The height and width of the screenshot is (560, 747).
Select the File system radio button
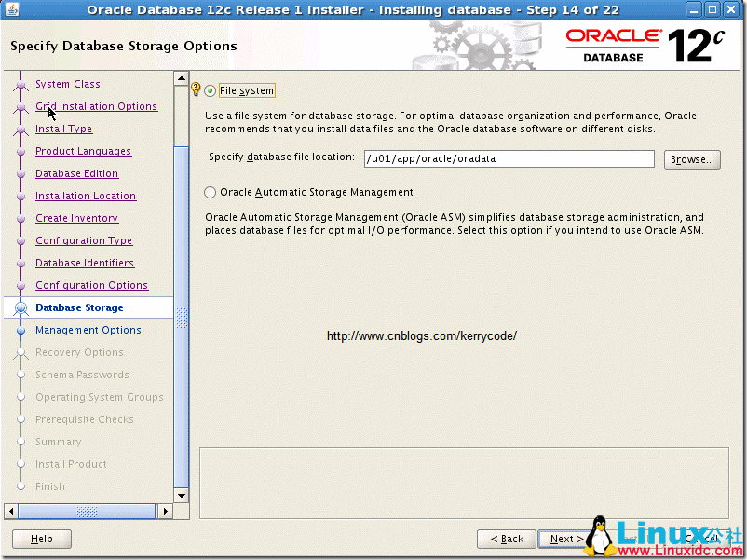(212, 90)
